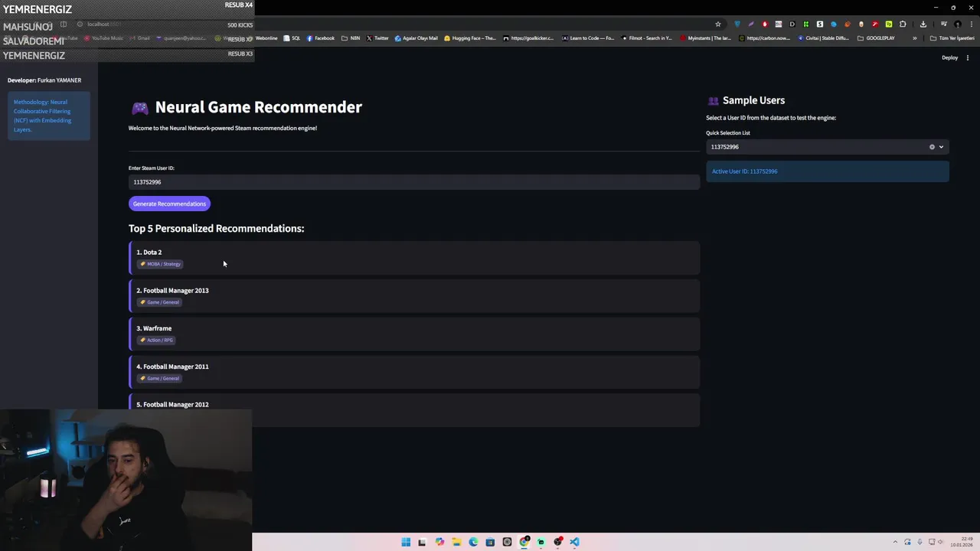Open the Chrome three-dot menu

(971, 24)
